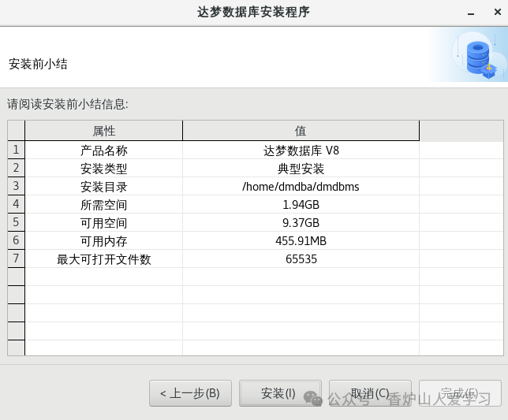Click row header number 2
The image size is (508, 420).
pos(16,168)
